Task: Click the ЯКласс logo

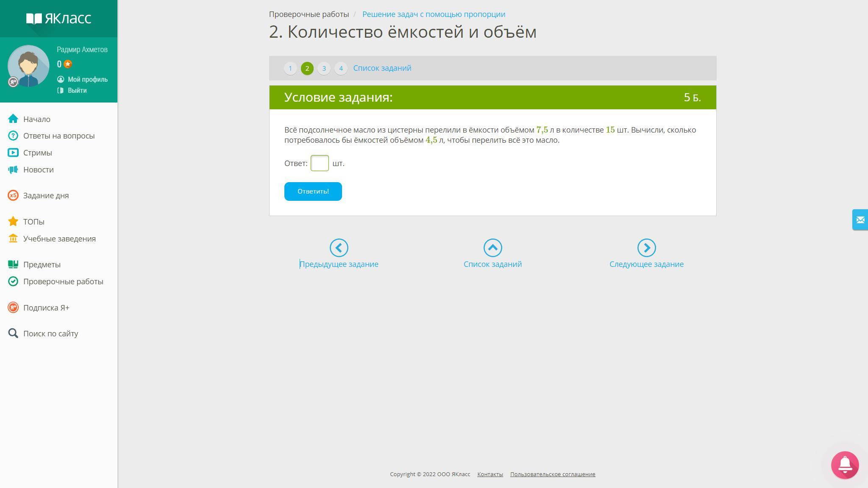Action: click(x=58, y=18)
